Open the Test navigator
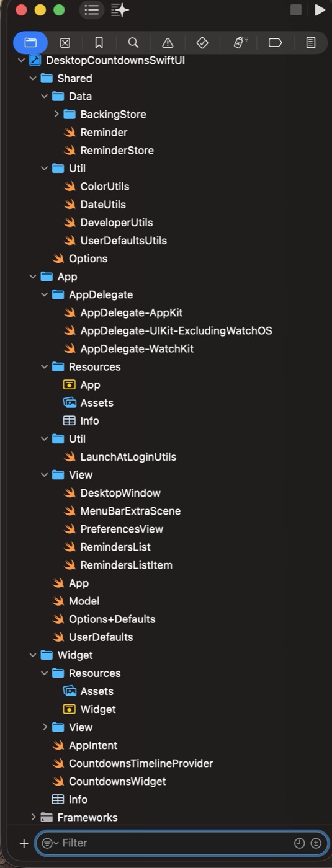 pyautogui.click(x=202, y=43)
